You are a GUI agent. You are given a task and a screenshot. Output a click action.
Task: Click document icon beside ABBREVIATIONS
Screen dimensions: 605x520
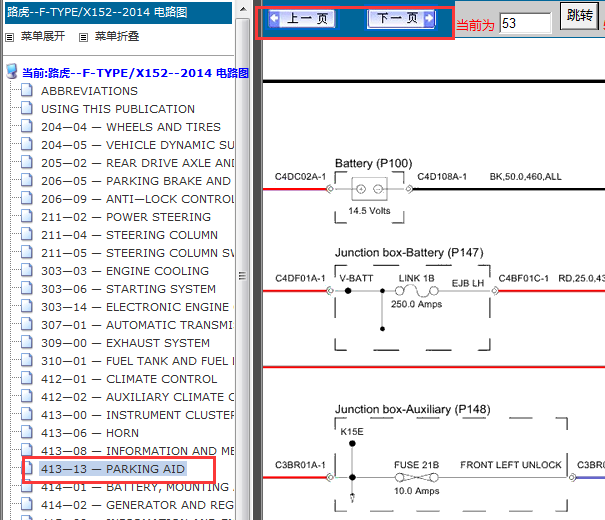pos(27,90)
